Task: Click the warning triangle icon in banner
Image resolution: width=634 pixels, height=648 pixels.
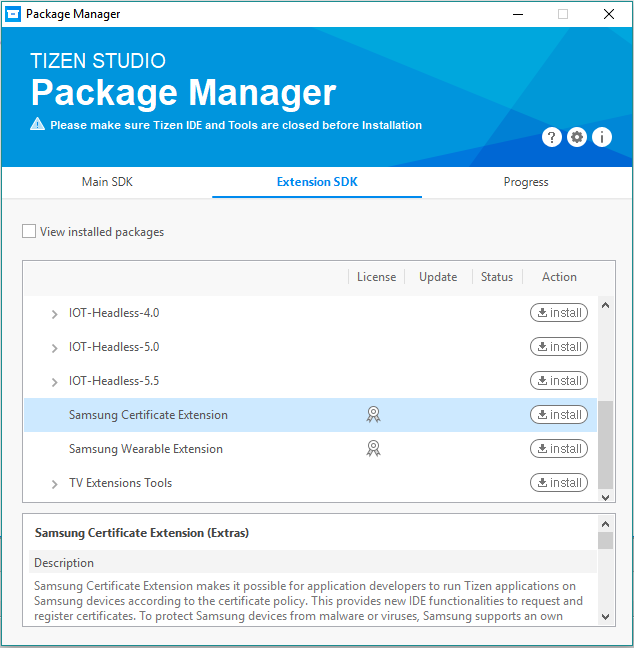Action: [x=38, y=125]
